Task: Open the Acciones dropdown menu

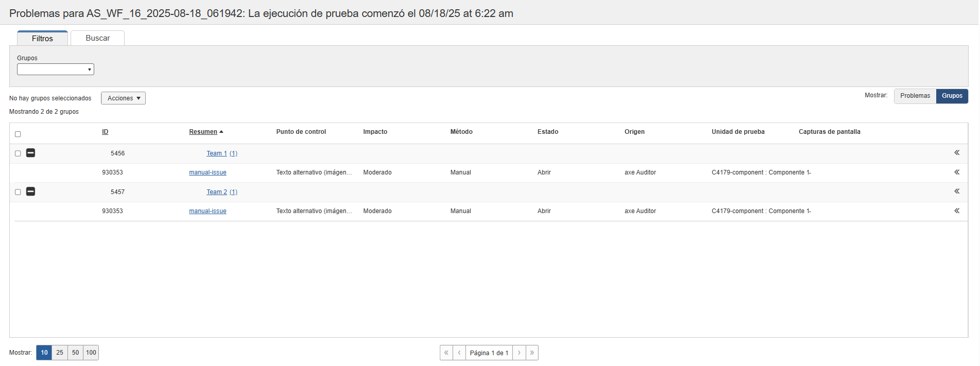Action: (x=123, y=98)
